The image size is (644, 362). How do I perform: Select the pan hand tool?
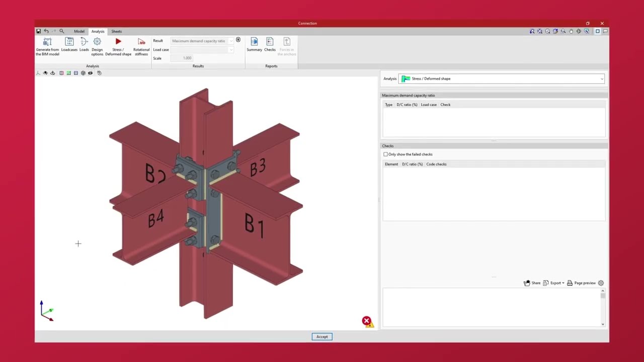(571, 31)
